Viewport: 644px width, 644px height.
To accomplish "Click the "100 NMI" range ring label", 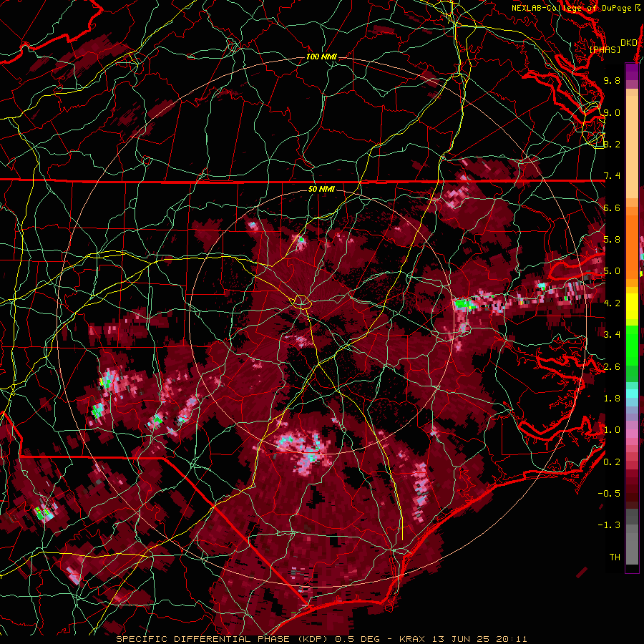I will pyautogui.click(x=321, y=57).
